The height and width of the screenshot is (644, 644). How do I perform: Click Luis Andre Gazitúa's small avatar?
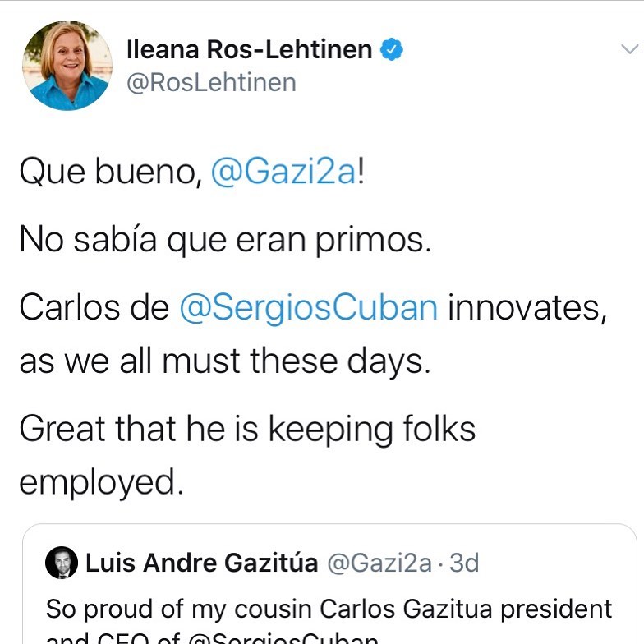coord(61,562)
